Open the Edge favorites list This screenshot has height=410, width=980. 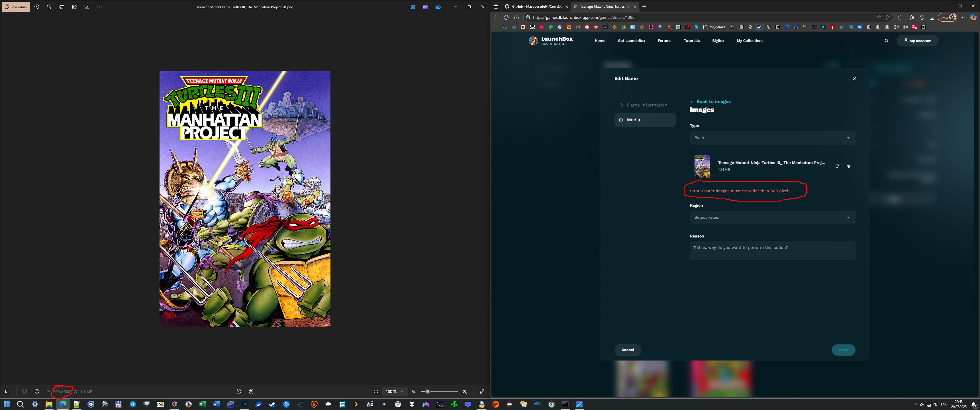(911, 17)
